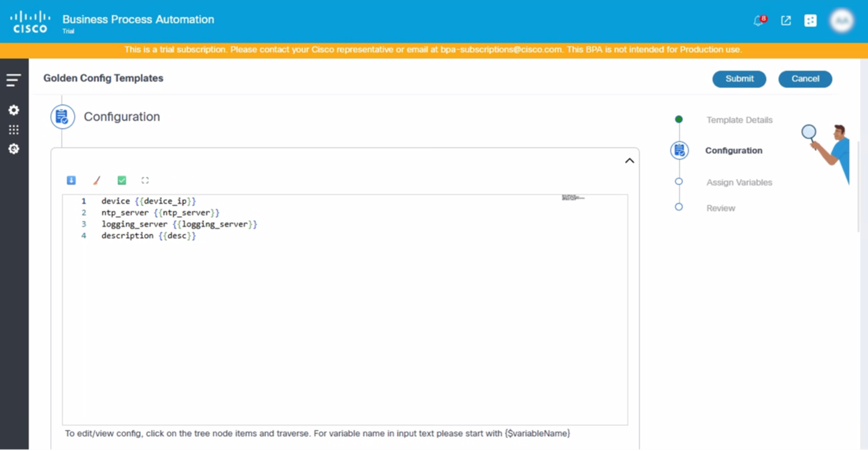Click the trial subscription banner message
Viewport: 868px width, 451px height.
click(x=433, y=49)
